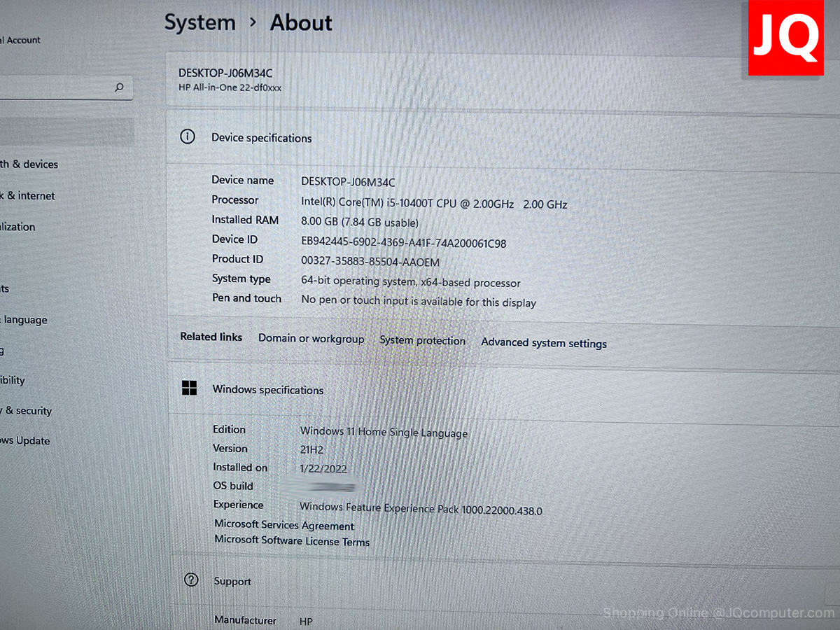Click the Device name value in specifications list
The width and height of the screenshot is (840, 630).
pos(348,182)
